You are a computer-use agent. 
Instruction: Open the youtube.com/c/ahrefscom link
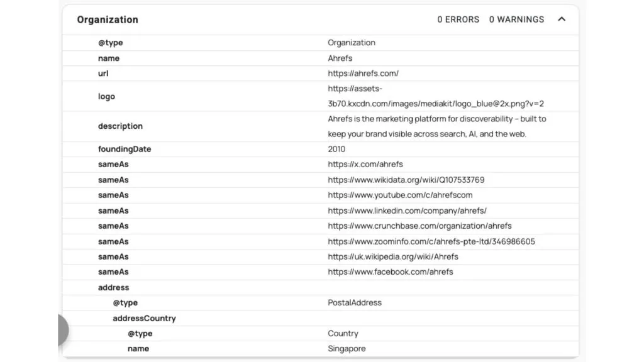click(400, 195)
